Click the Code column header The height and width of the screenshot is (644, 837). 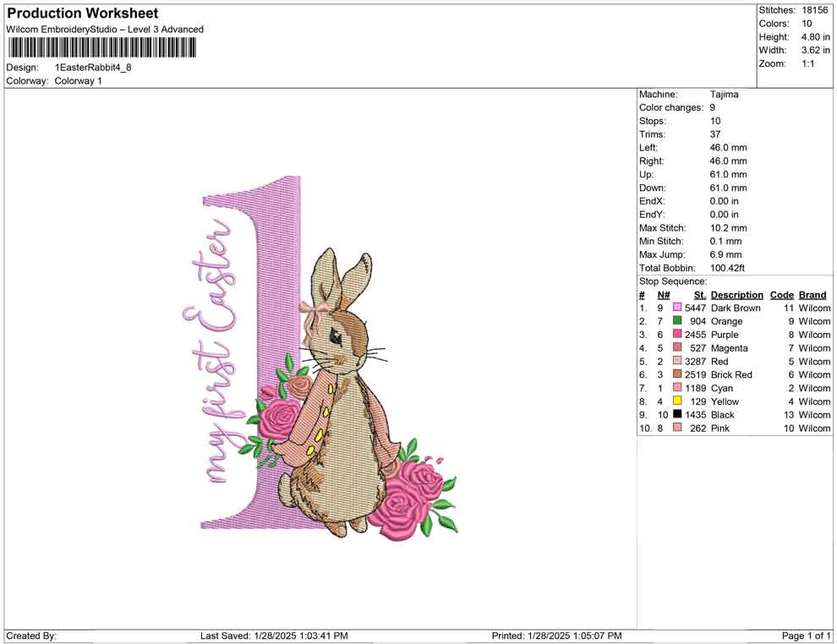click(781, 295)
